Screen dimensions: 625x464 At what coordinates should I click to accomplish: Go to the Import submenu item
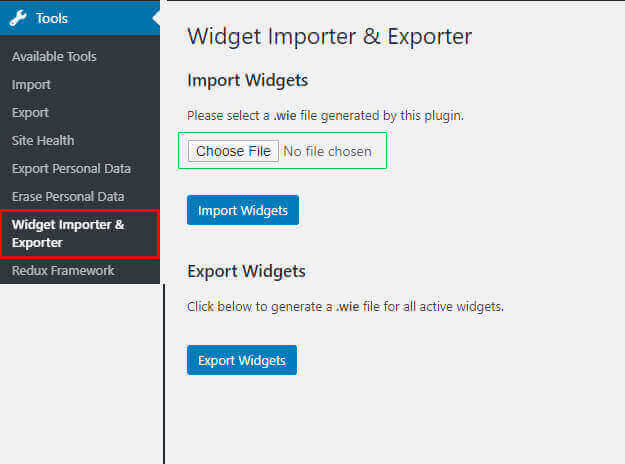[x=31, y=85]
